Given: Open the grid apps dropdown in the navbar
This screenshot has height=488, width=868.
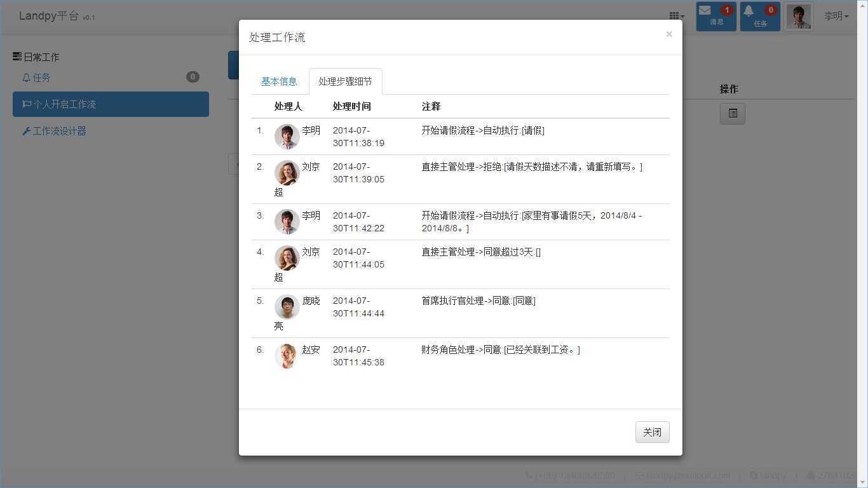Looking at the screenshot, I should coord(677,17).
